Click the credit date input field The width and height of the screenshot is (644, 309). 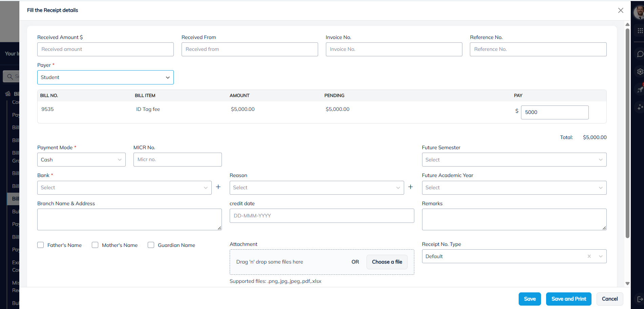(x=321, y=216)
